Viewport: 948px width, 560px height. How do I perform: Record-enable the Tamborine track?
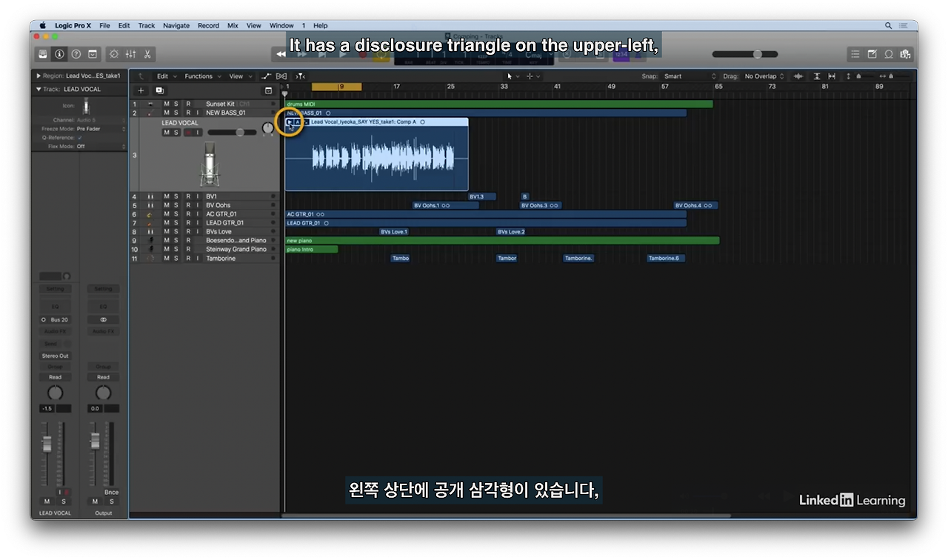pyautogui.click(x=187, y=259)
